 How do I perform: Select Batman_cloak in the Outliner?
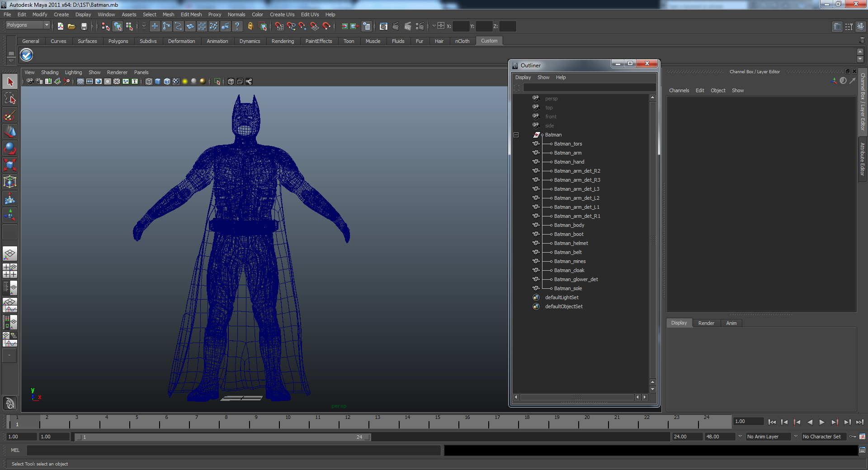pyautogui.click(x=569, y=270)
